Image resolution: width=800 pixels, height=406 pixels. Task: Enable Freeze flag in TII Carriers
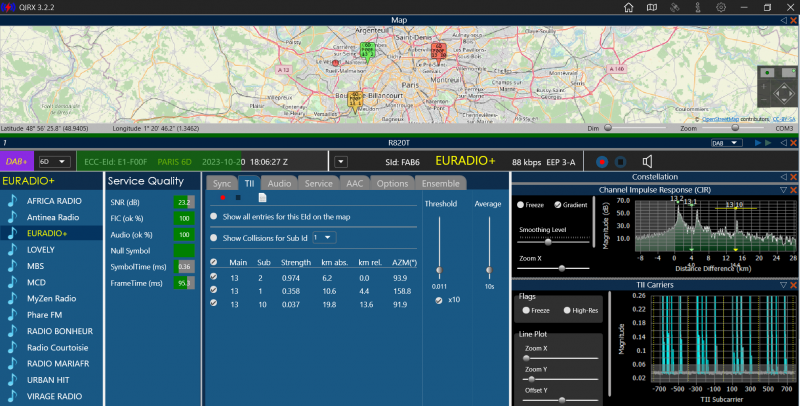coord(526,310)
